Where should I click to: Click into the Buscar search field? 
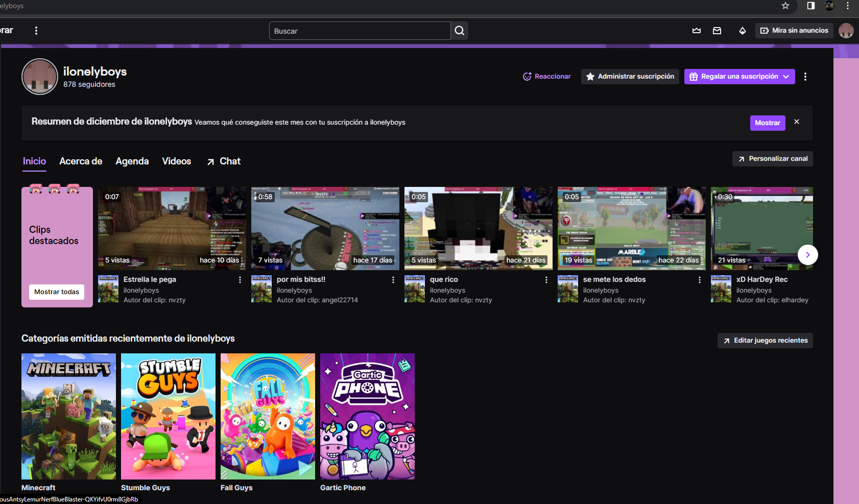[360, 31]
